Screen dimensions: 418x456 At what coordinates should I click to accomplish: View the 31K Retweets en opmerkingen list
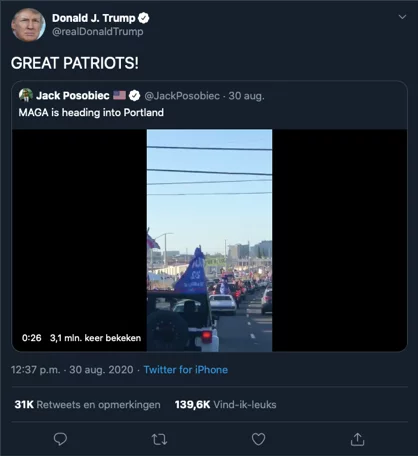[87, 405]
